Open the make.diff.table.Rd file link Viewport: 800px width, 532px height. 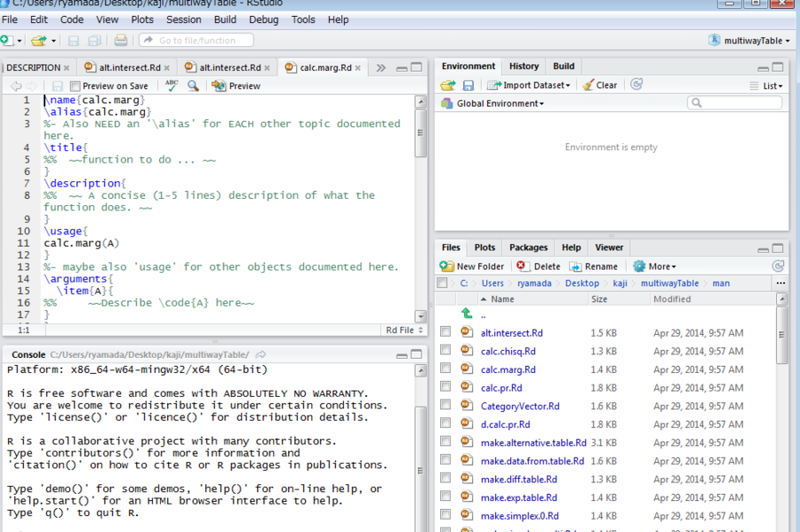[518, 480]
